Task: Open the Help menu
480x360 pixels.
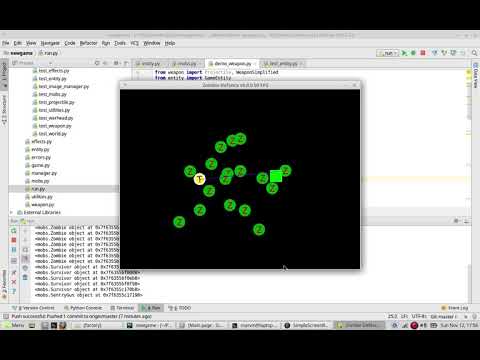Action: [x=170, y=43]
